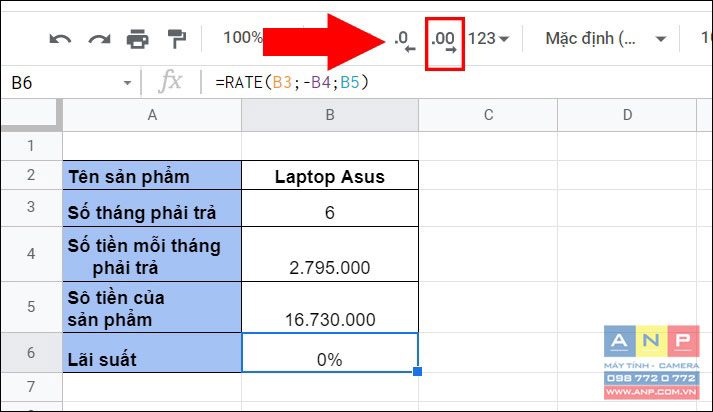
Task: Click cell 'Laptop Asus'
Action: click(330, 175)
